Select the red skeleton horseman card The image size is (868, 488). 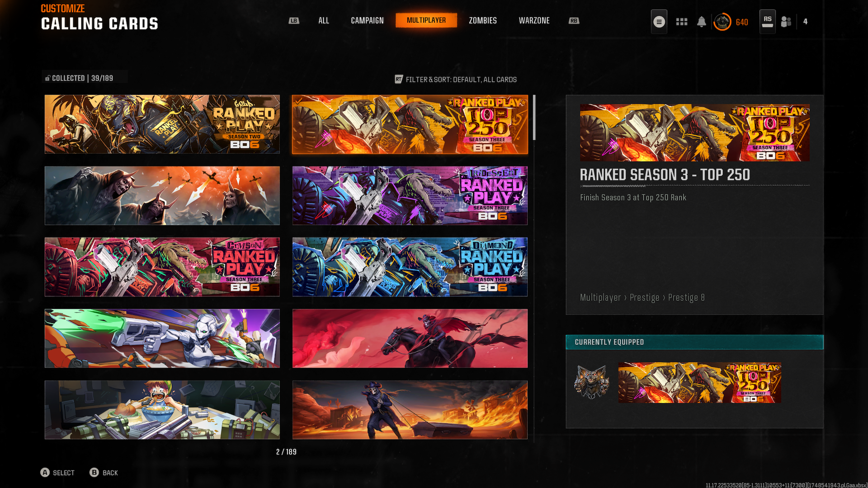click(x=410, y=338)
